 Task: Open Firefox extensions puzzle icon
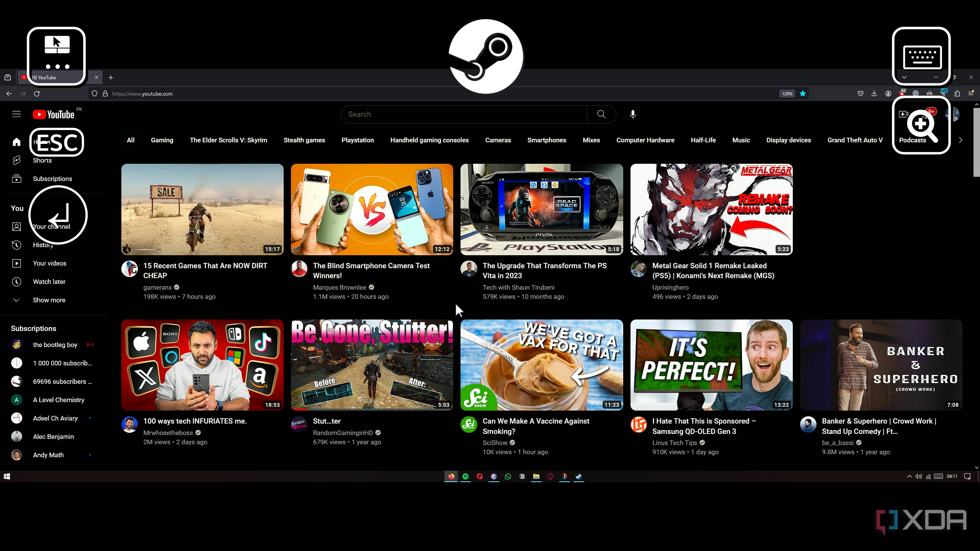tap(957, 94)
